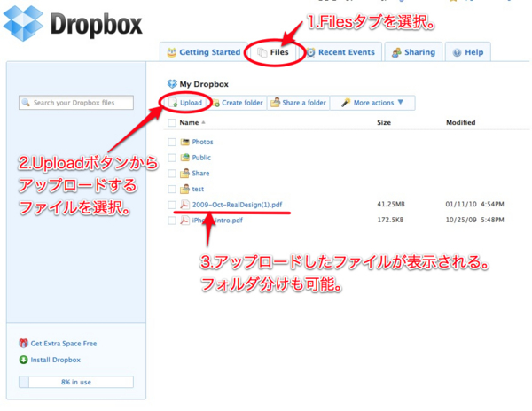Viewport: 532px width, 411px height.
Task: Click the 8% in use storage bar
Action: pyautogui.click(x=76, y=382)
